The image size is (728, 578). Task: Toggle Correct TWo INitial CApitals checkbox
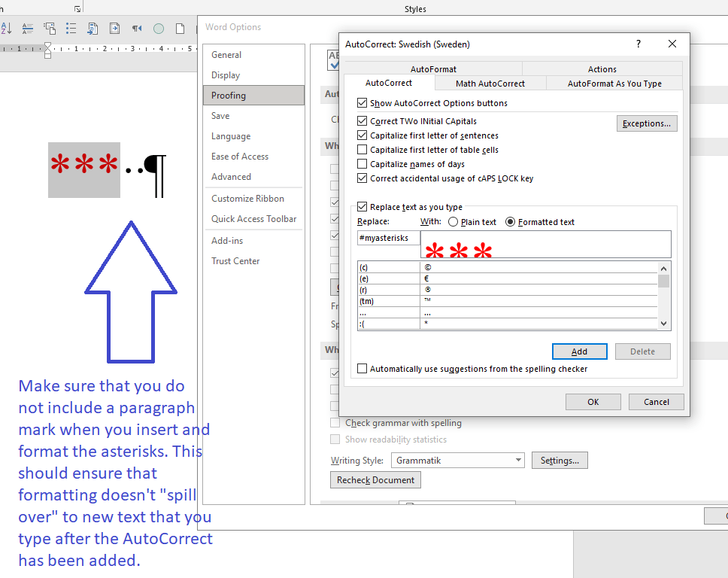click(362, 121)
